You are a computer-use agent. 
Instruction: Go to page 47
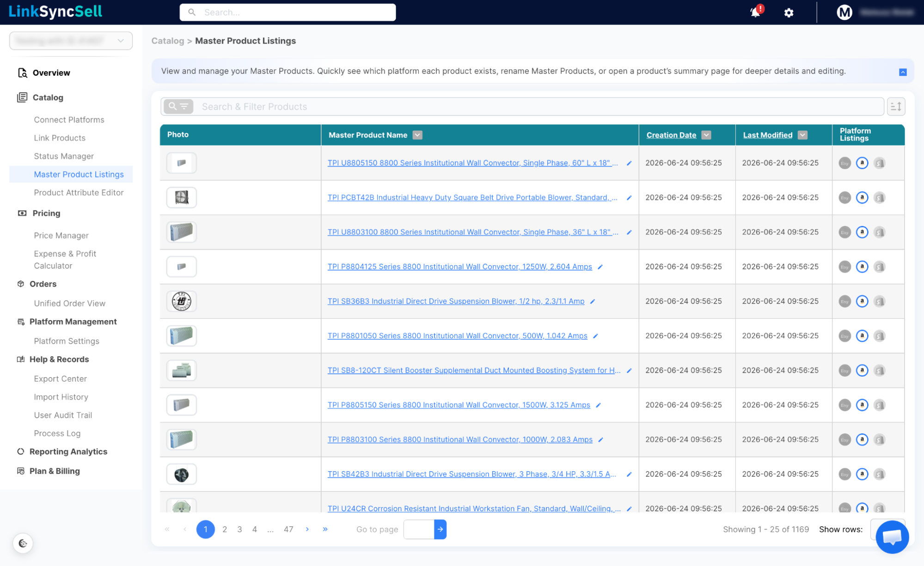[288, 529]
